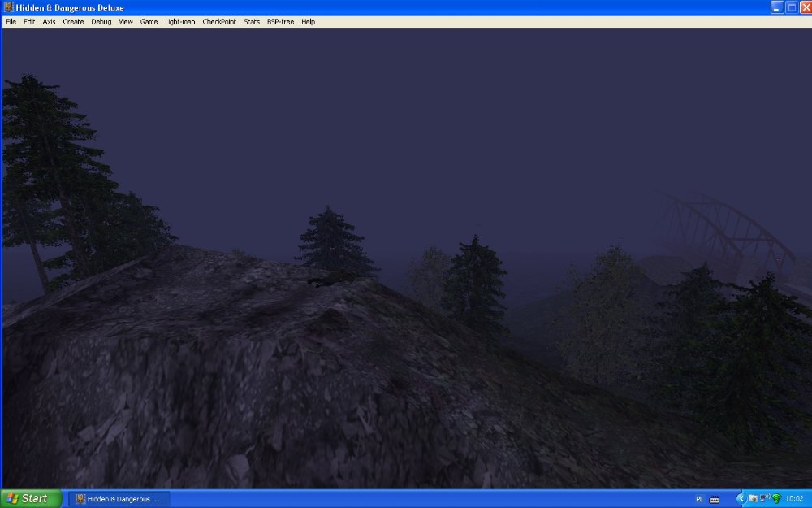
Task: Open the CheckPoint menu
Action: click(219, 22)
